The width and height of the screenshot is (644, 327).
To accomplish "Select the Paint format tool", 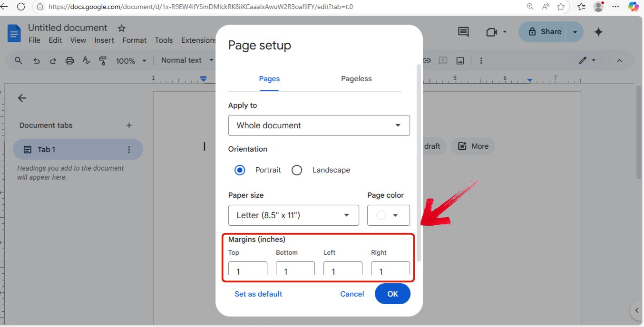I will pyautogui.click(x=102, y=60).
